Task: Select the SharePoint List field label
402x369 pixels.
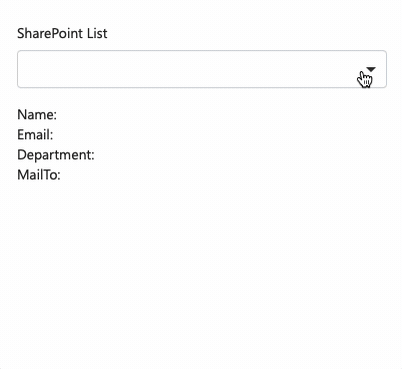Action: (x=62, y=33)
